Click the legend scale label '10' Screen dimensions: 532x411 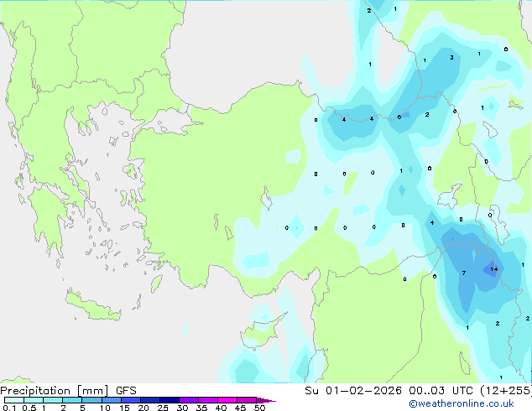105,408
